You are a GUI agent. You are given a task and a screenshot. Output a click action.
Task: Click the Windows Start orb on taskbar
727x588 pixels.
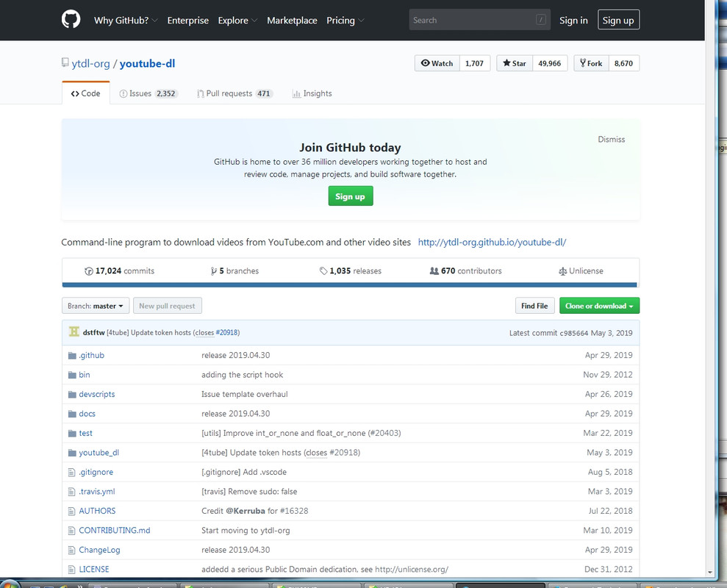coord(10,584)
